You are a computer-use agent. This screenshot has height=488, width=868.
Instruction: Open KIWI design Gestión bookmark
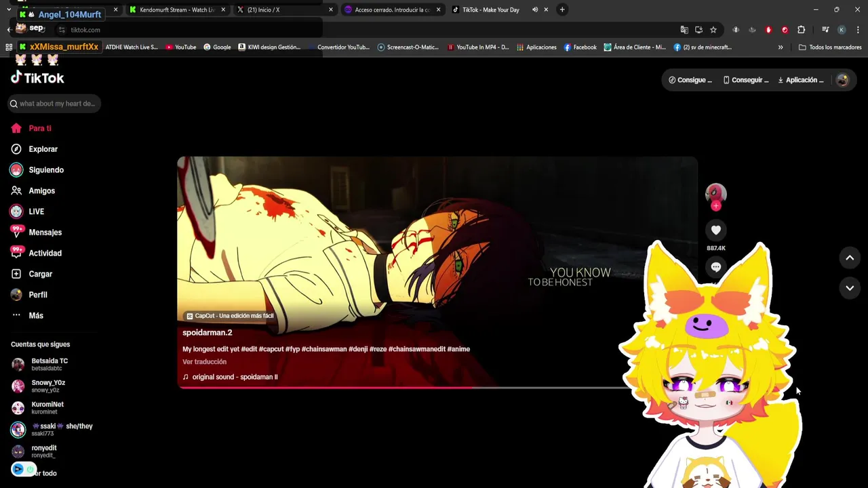(269, 47)
